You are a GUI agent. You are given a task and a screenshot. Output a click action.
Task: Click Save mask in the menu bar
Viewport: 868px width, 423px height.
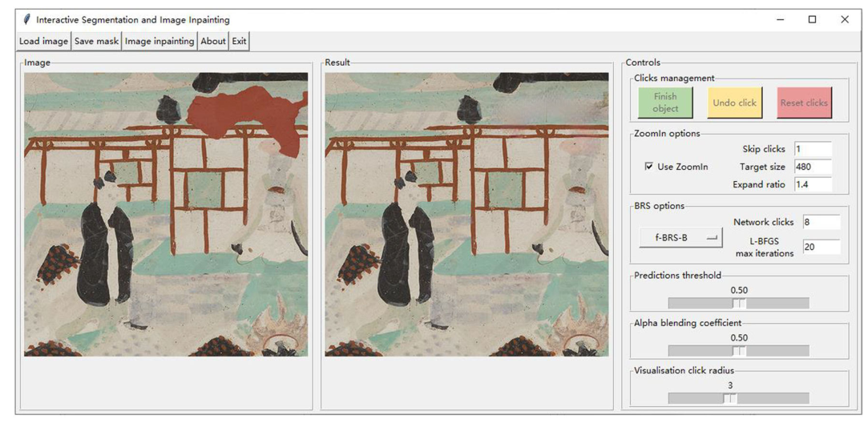pyautogui.click(x=96, y=42)
